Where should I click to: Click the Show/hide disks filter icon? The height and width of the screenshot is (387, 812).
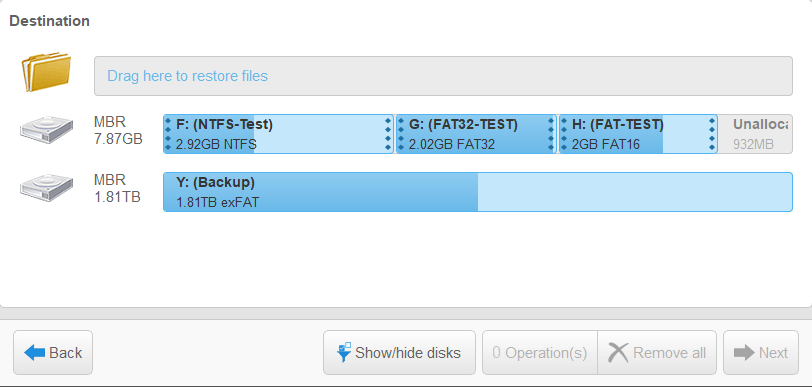point(344,352)
